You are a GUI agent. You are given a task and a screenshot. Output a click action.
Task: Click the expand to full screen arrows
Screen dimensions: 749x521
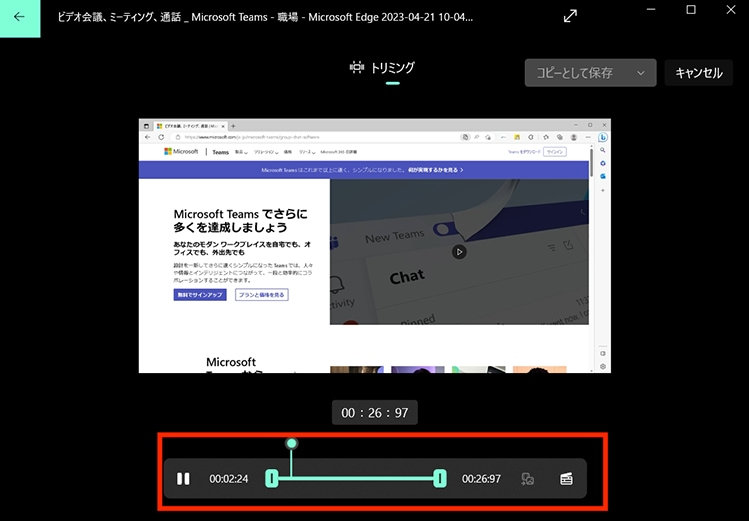point(570,16)
